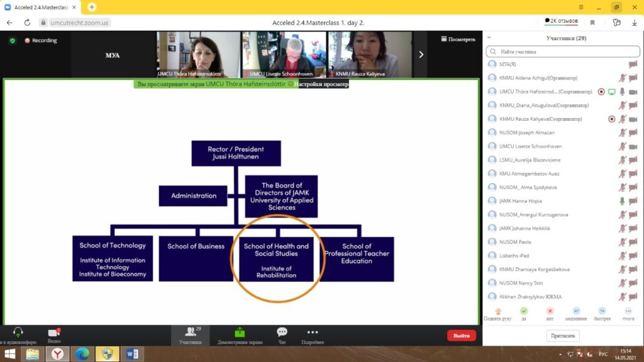Click the red 'нет' no reaction
644x362 pixels.
click(550, 311)
